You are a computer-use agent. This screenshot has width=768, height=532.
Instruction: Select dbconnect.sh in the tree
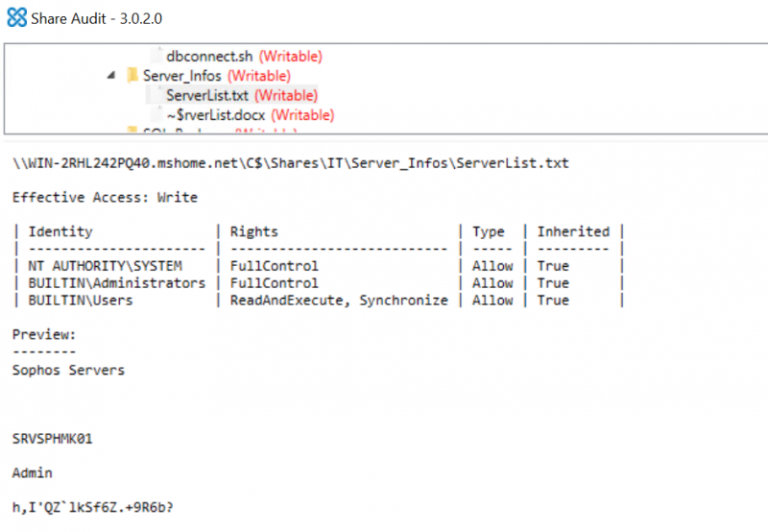coord(209,57)
